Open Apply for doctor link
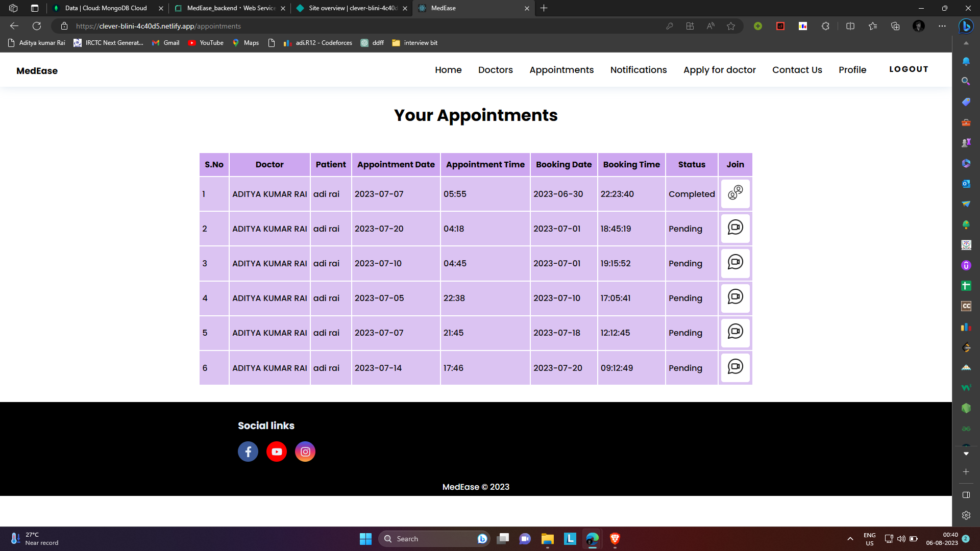The width and height of the screenshot is (980, 551). point(719,70)
